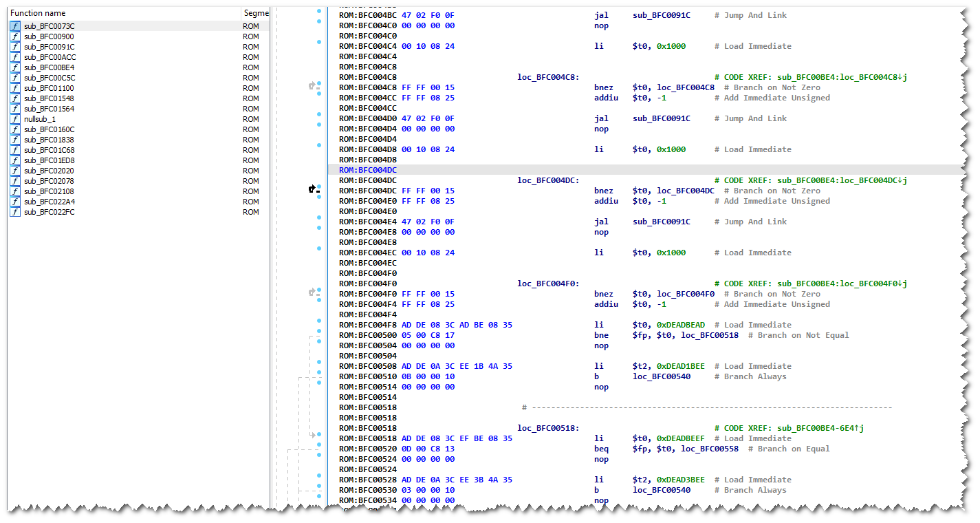
Task: Select sub_BFC00BE4 in the functions list
Action: click(x=50, y=67)
